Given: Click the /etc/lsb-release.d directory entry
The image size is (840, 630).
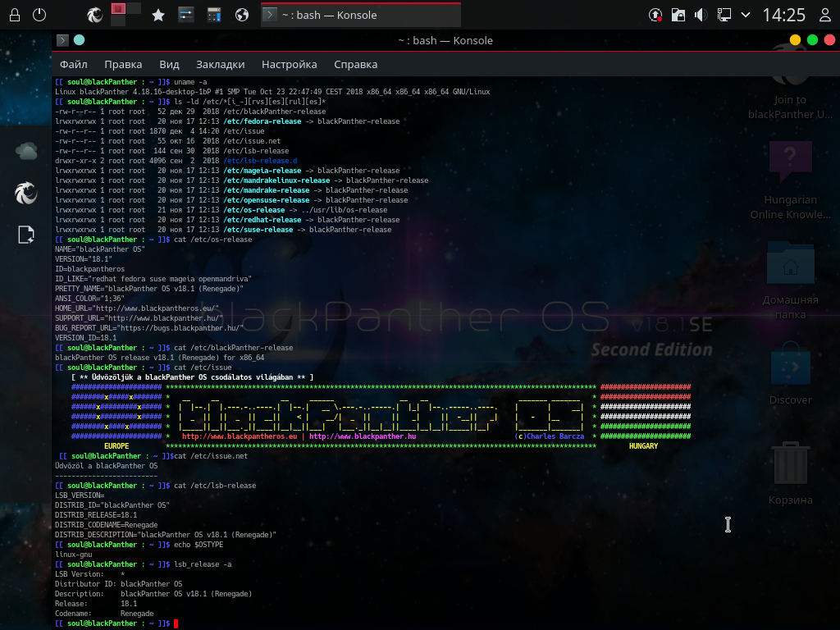Looking at the screenshot, I should tap(260, 161).
